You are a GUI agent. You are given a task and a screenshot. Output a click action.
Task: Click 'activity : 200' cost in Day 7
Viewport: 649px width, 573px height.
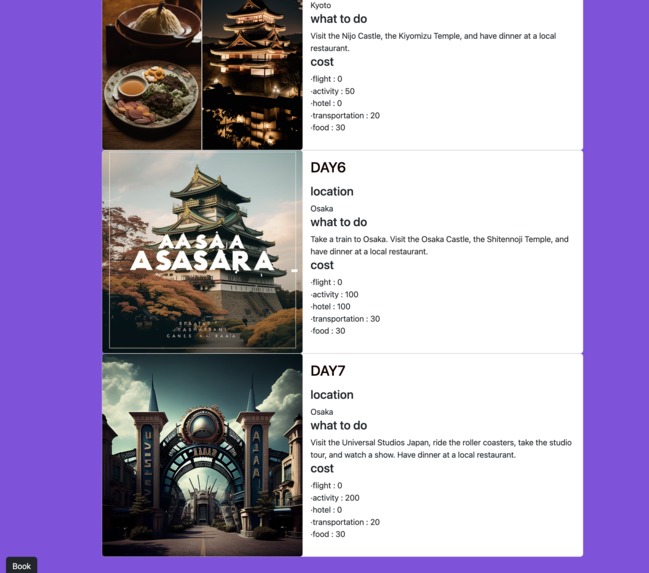[x=335, y=498]
